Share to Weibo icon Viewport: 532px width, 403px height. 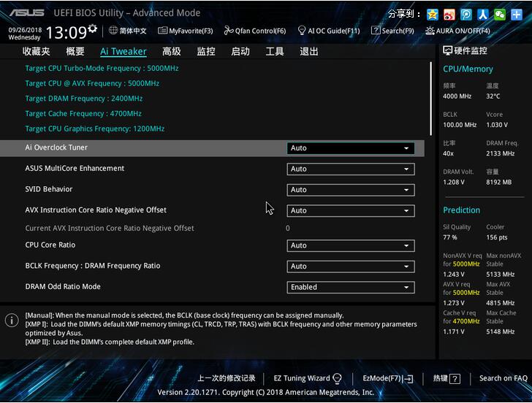click(x=449, y=14)
